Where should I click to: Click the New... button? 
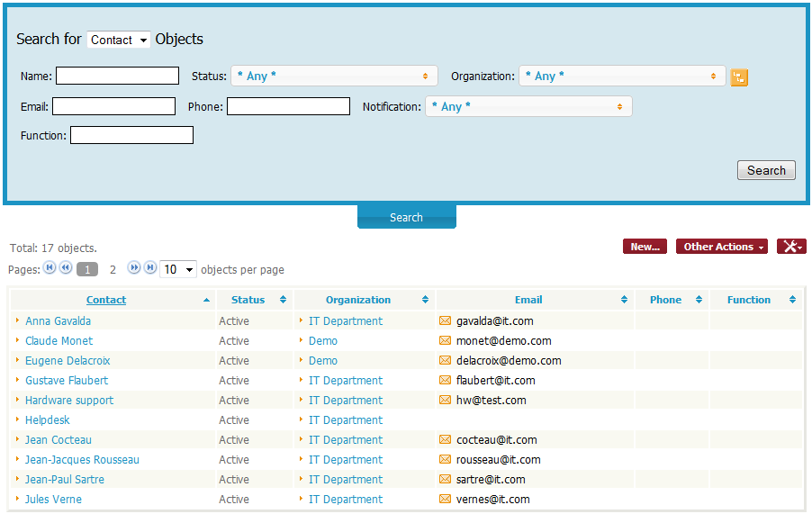coord(645,247)
